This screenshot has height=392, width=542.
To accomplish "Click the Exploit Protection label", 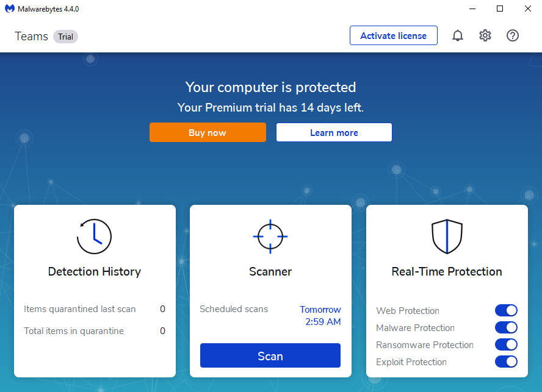I will click(411, 362).
